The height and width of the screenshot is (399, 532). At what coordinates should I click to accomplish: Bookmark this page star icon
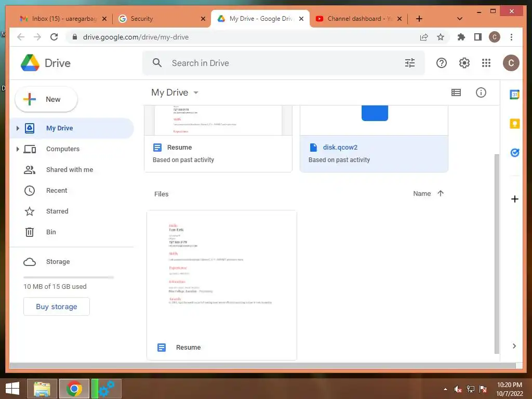[441, 37]
